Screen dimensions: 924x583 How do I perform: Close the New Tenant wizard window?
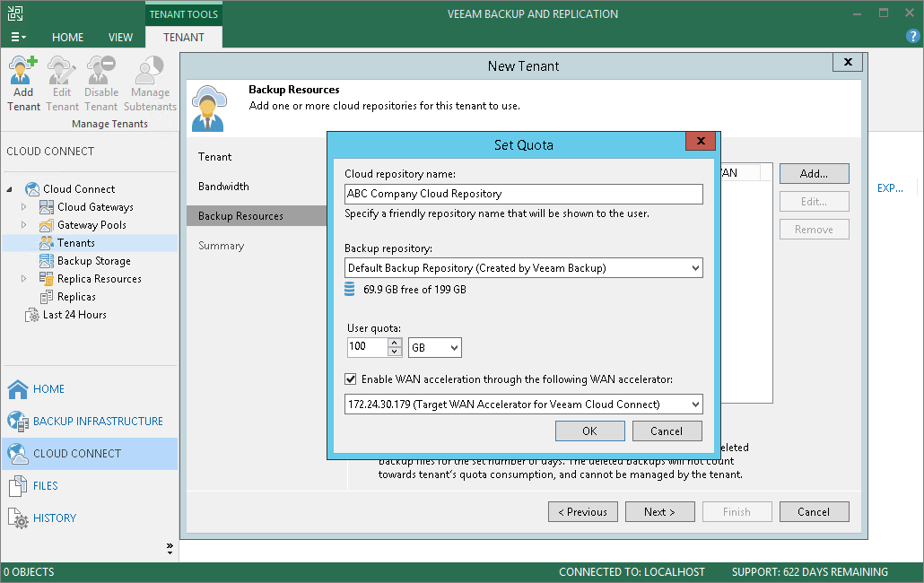(848, 62)
